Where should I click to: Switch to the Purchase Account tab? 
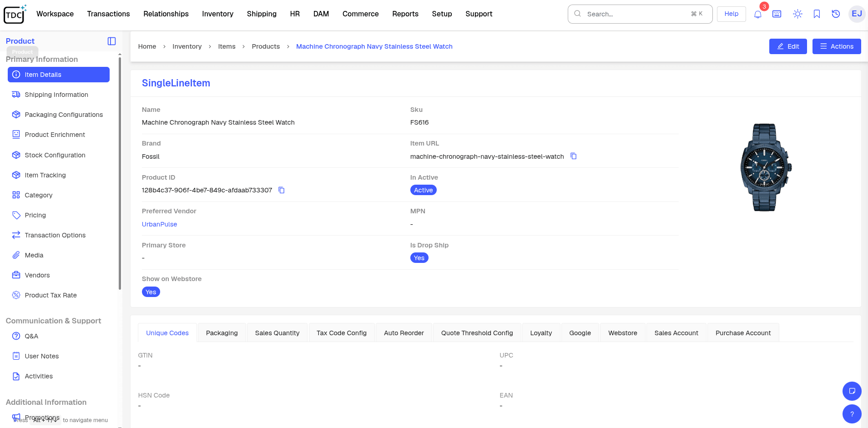743,333
